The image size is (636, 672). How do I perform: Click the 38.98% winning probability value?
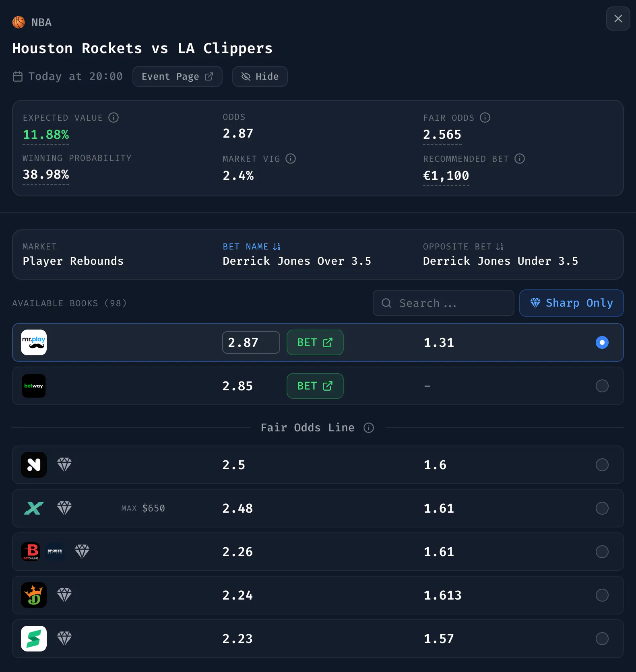pos(46,175)
